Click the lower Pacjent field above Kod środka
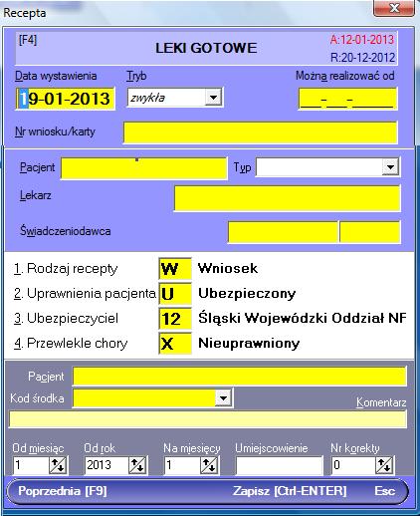 point(240,377)
